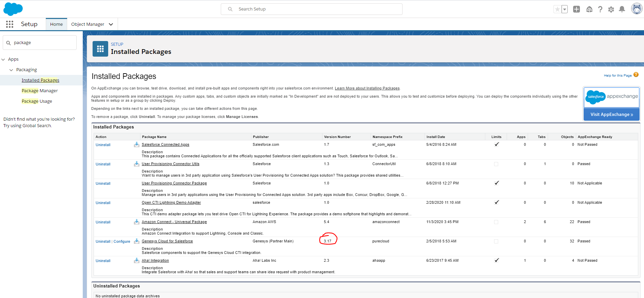Uninstall Salesforce Connected Apps package
644x298 pixels.
click(x=103, y=145)
